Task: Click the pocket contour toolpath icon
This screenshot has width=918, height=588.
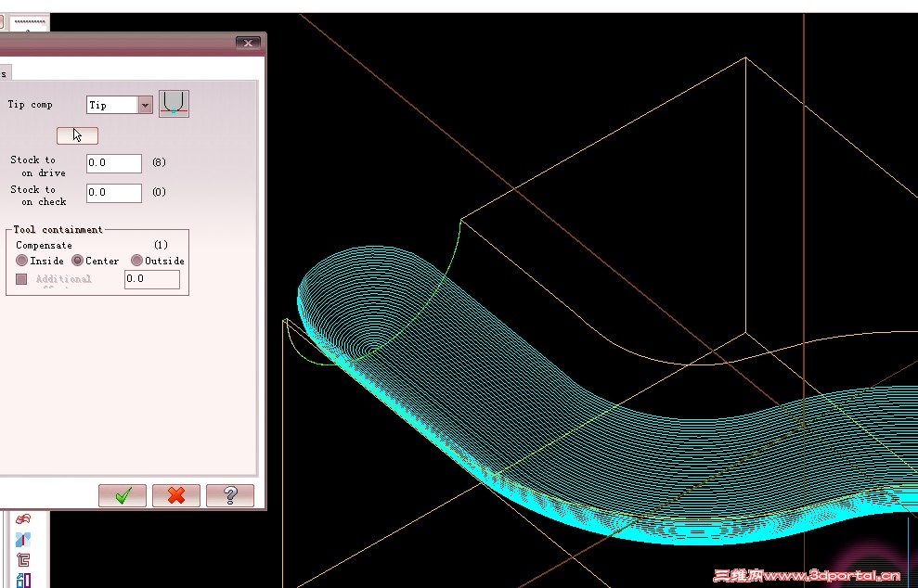Action: pos(23,560)
